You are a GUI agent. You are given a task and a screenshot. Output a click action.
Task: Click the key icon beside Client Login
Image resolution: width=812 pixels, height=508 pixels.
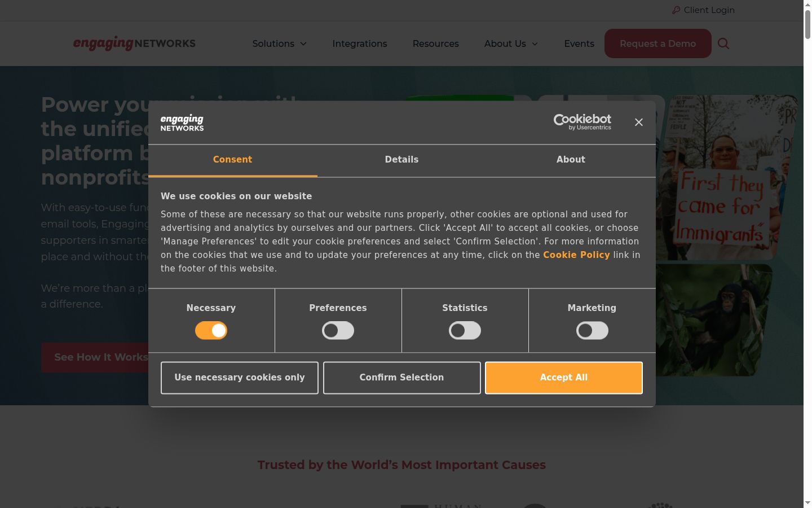pyautogui.click(x=676, y=10)
